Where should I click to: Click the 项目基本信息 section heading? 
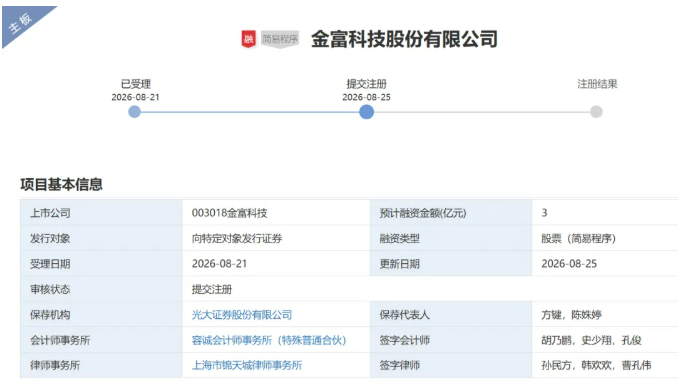[61, 185]
